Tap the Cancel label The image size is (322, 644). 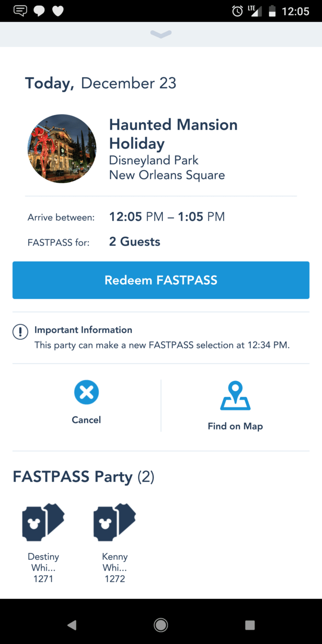click(86, 420)
